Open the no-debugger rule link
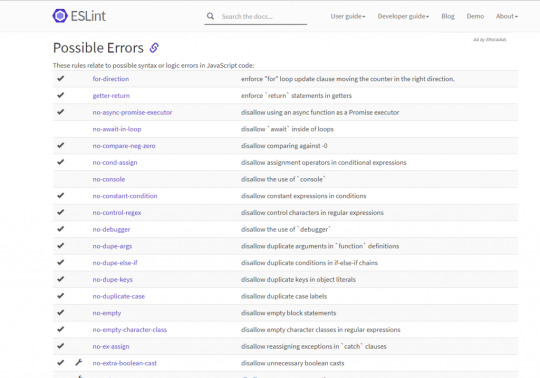The height and width of the screenshot is (378, 540). pos(111,229)
